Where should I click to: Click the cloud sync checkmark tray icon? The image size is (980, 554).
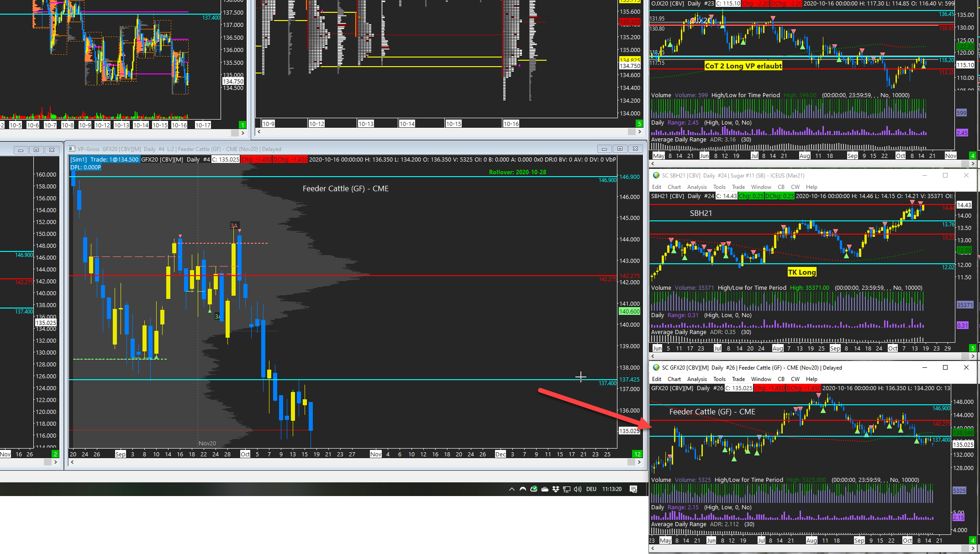(x=533, y=489)
